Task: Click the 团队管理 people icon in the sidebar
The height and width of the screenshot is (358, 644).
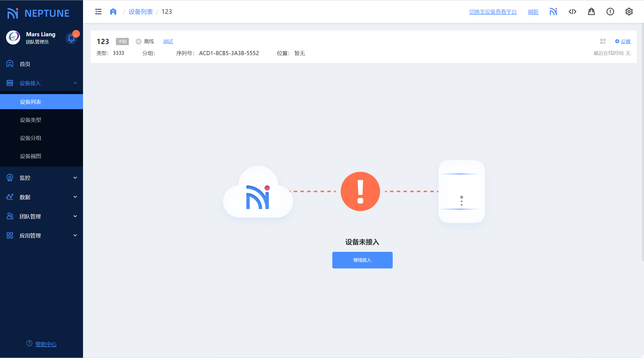Action: tap(10, 216)
